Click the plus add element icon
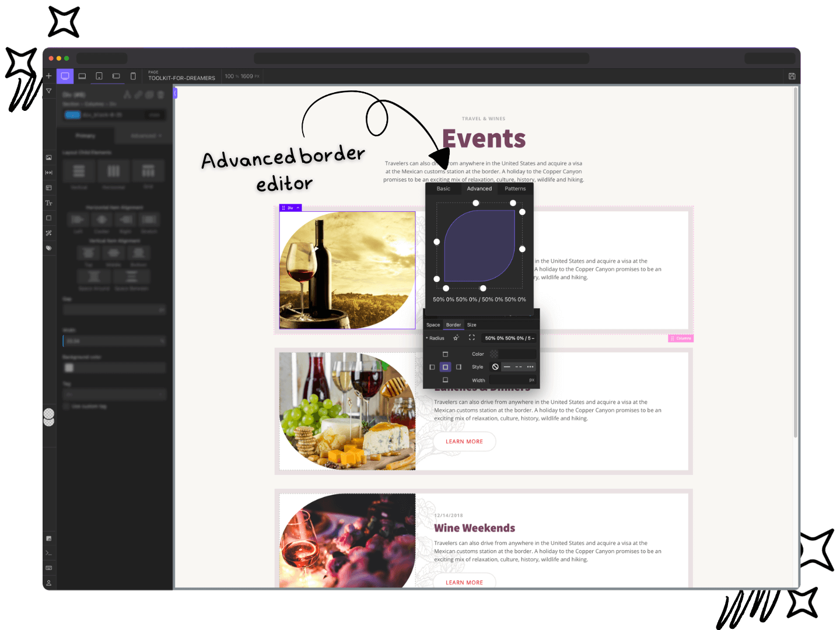Viewport: 840px width, 630px height. pos(49,76)
